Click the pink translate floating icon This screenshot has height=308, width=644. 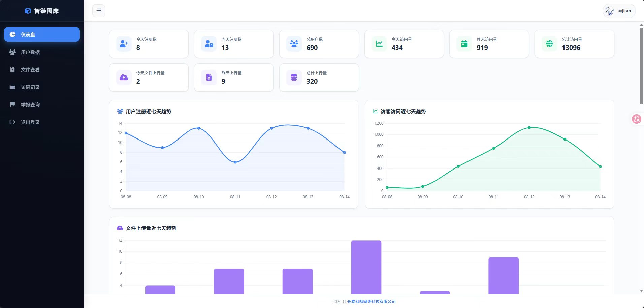(637, 119)
